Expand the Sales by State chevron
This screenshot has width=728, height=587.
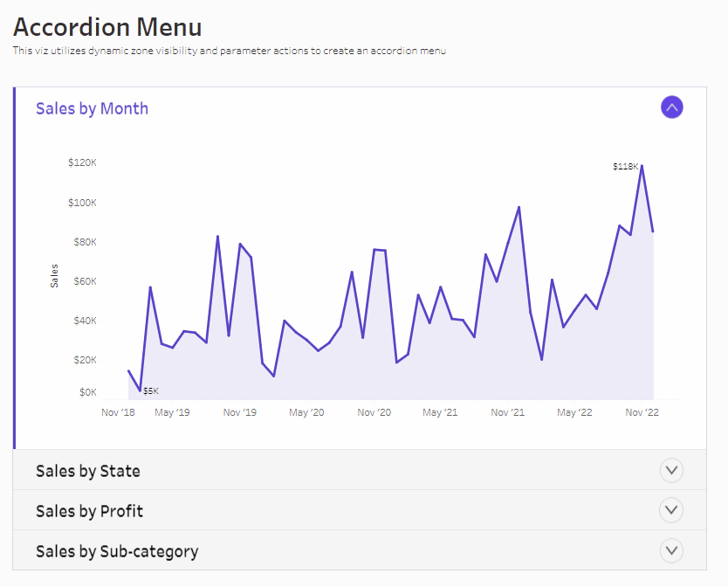(671, 471)
